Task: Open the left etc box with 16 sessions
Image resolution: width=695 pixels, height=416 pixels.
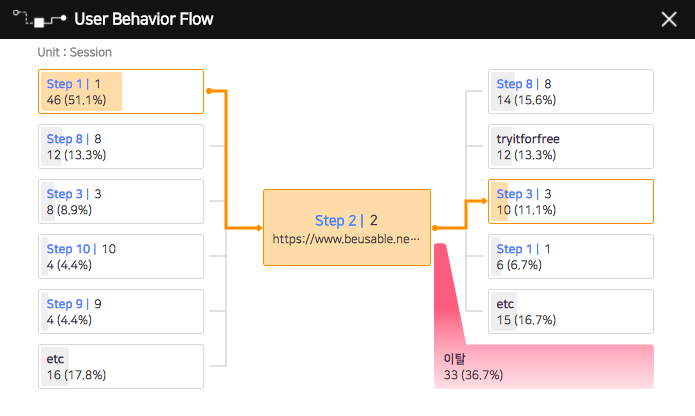Action: click(121, 366)
